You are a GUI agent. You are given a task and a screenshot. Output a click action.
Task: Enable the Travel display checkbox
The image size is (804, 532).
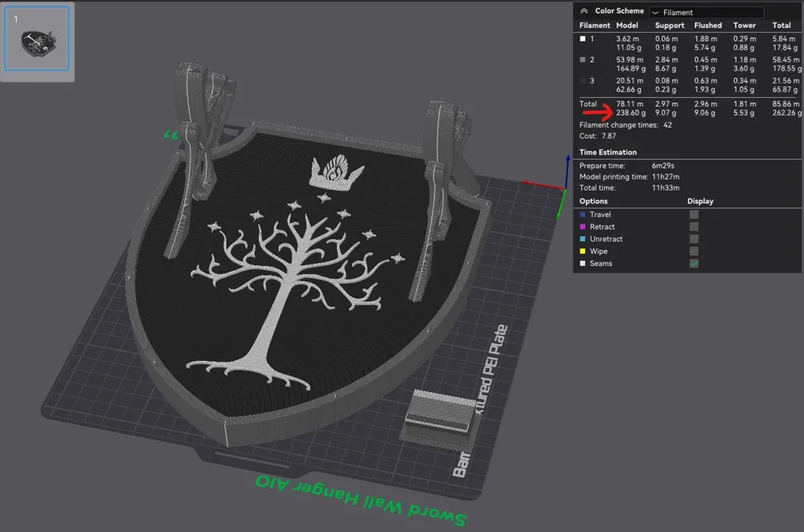tap(693, 215)
